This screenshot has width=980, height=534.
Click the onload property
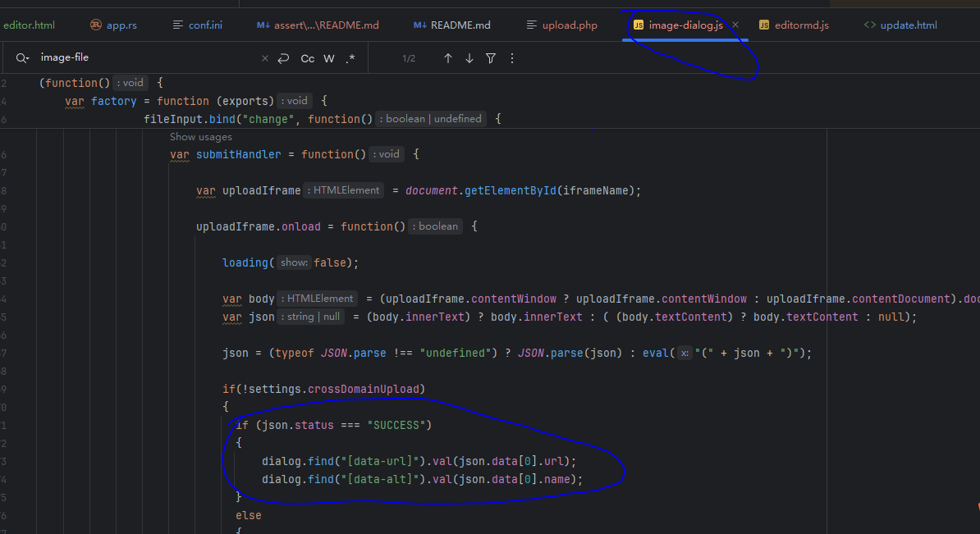tap(300, 226)
